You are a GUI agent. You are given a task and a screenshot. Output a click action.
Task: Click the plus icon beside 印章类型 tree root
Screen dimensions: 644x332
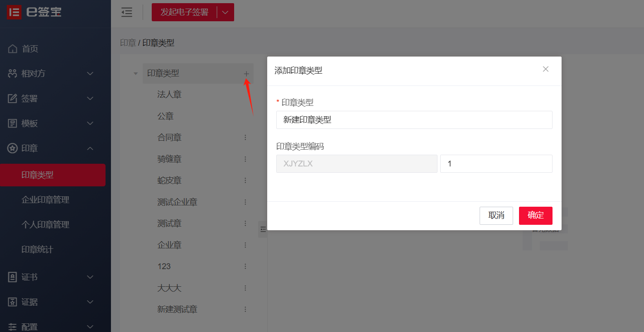pos(246,73)
